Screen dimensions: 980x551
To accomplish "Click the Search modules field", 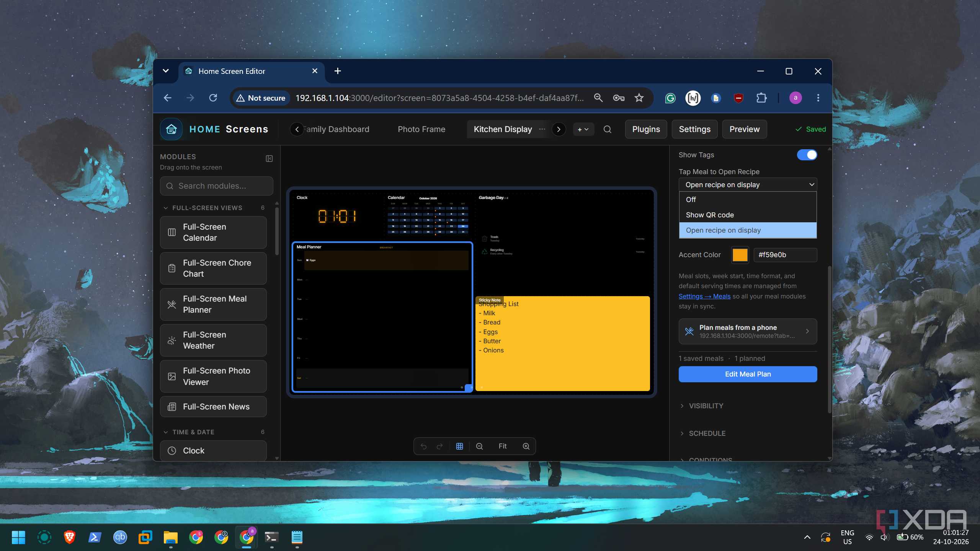I will [x=217, y=186].
